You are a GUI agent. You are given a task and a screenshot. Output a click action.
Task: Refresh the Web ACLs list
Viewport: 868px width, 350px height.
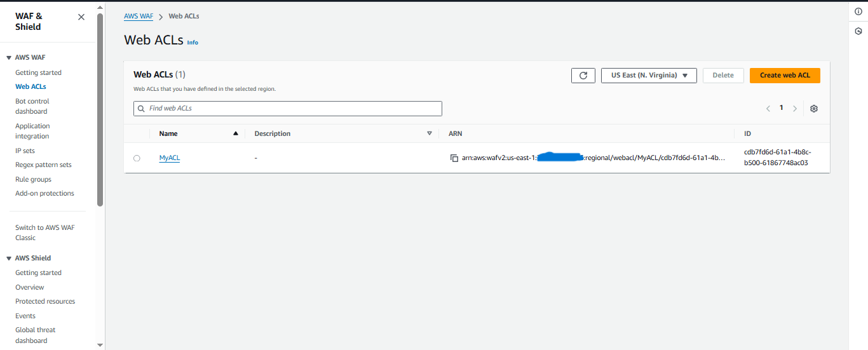[583, 76]
